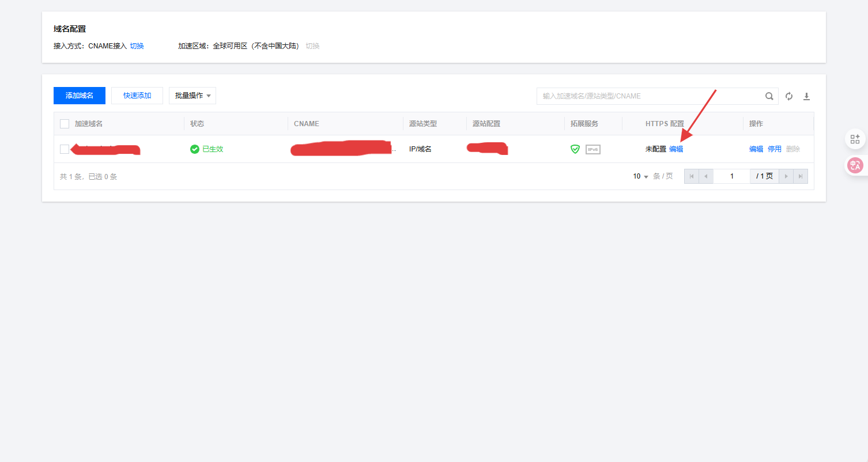Viewport: 868px width, 462px height.
Task: Refresh the domain list
Action: (x=789, y=96)
